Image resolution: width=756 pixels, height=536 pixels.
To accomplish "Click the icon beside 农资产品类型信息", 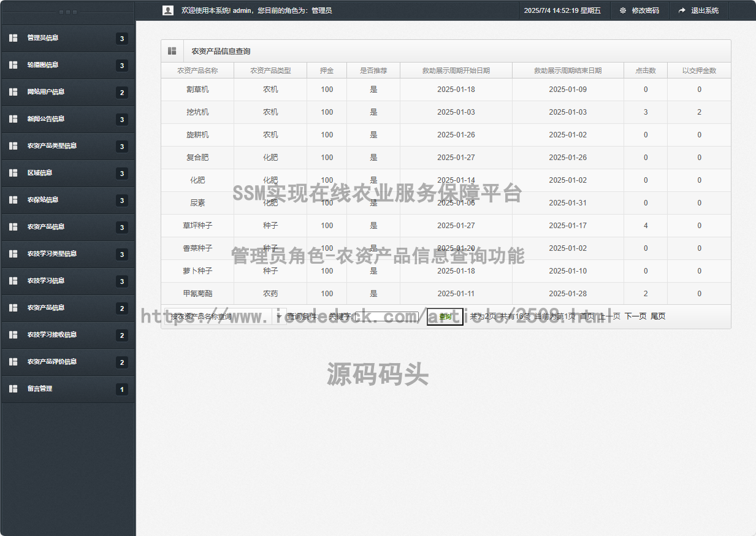I will coord(13,146).
